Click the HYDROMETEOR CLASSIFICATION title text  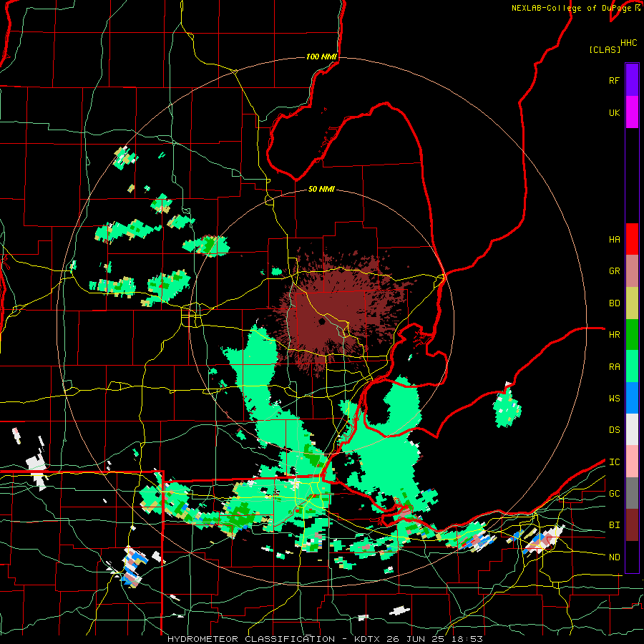point(251,639)
